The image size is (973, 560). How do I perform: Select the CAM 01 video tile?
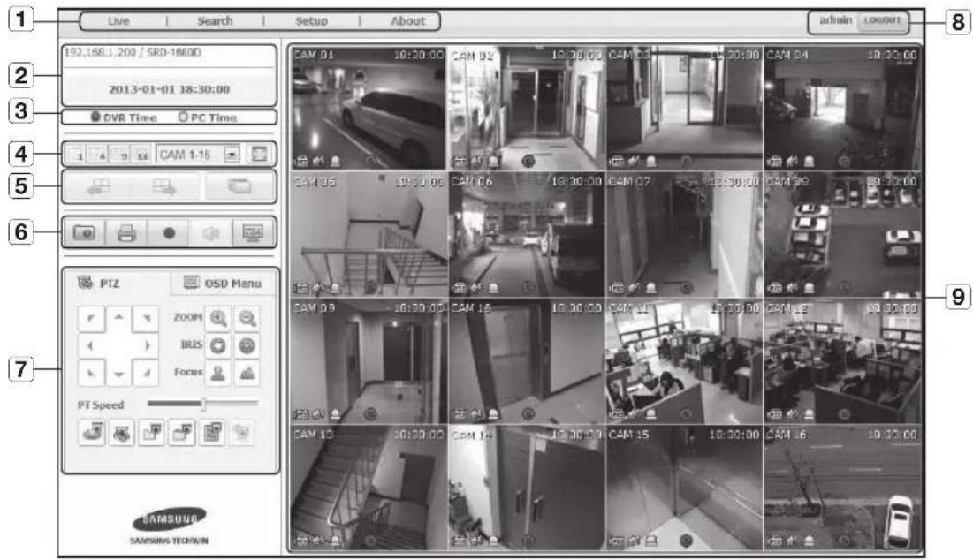click(x=369, y=108)
